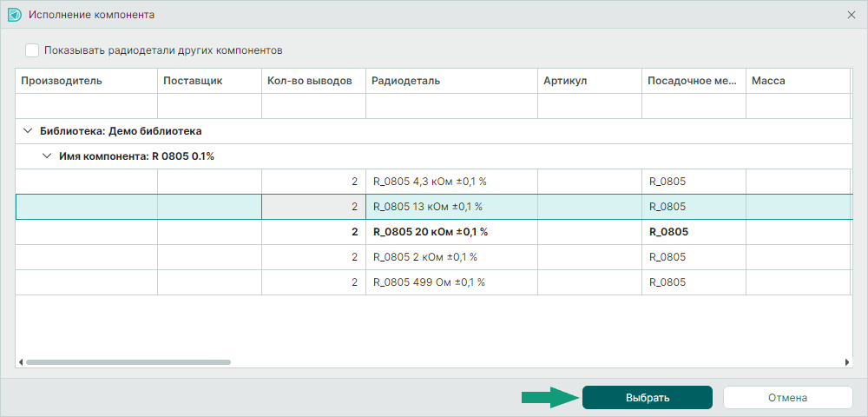Sort by Производитель column header
The height and width of the screenshot is (417, 868).
(x=86, y=81)
